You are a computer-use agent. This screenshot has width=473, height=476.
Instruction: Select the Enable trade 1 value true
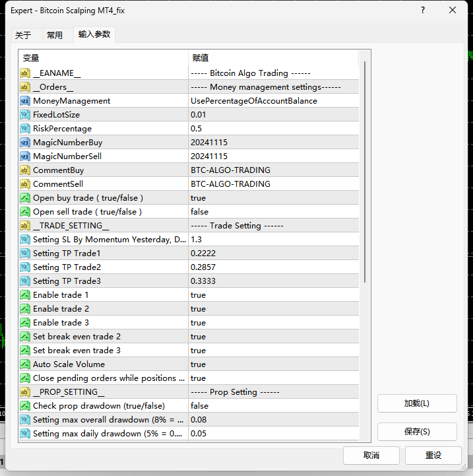click(198, 295)
